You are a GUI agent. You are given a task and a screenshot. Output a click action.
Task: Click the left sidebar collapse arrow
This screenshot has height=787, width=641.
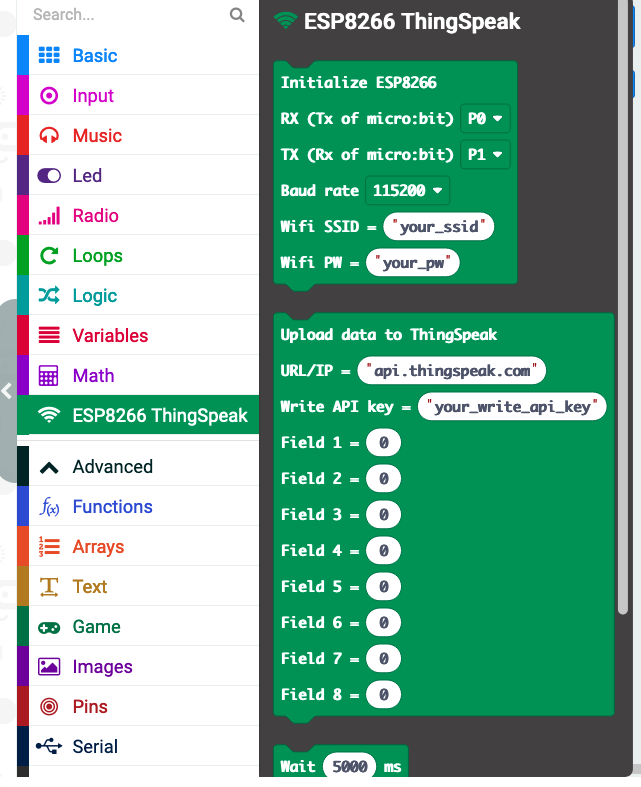coord(7,392)
